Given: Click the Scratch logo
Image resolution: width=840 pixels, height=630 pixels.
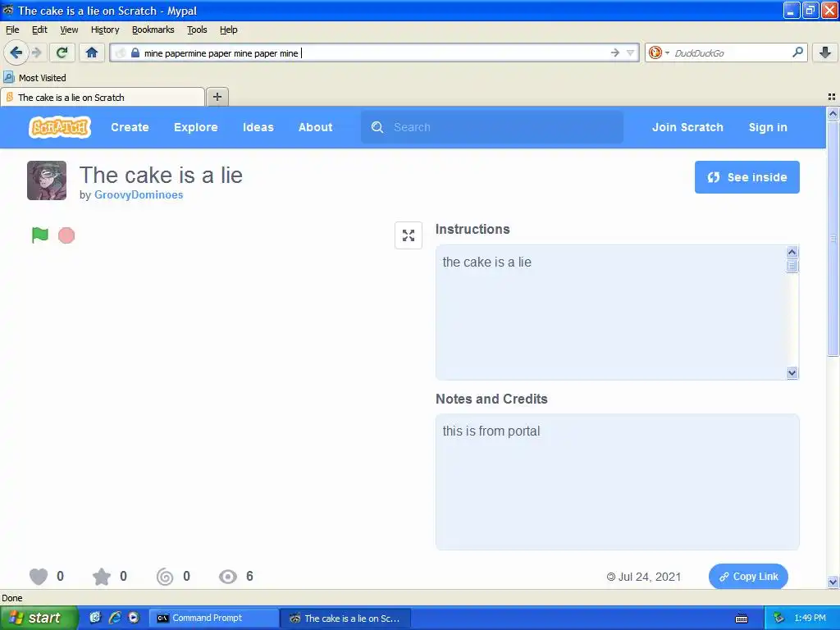Looking at the screenshot, I should tap(59, 127).
